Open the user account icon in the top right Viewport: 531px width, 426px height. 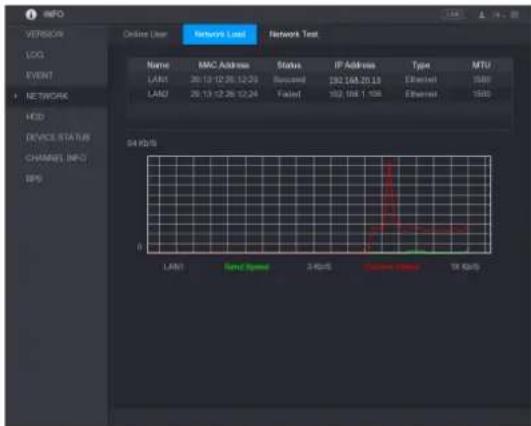tap(482, 15)
